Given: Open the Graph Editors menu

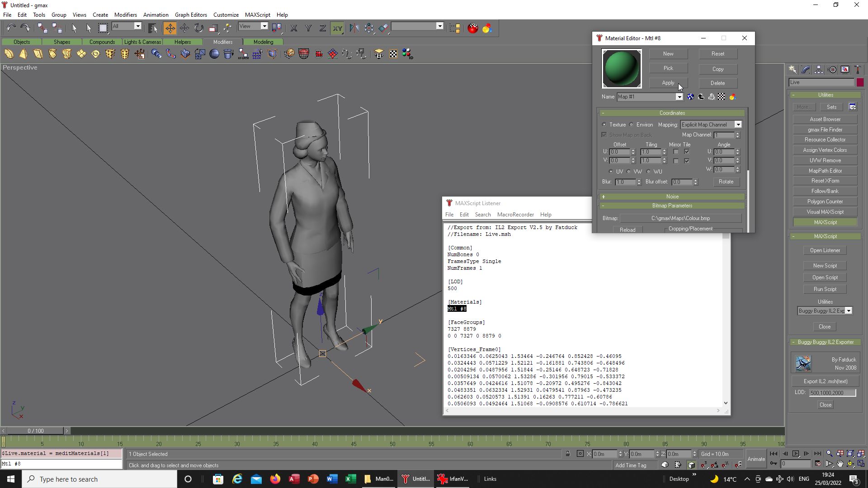Looking at the screenshot, I should pos(191,14).
